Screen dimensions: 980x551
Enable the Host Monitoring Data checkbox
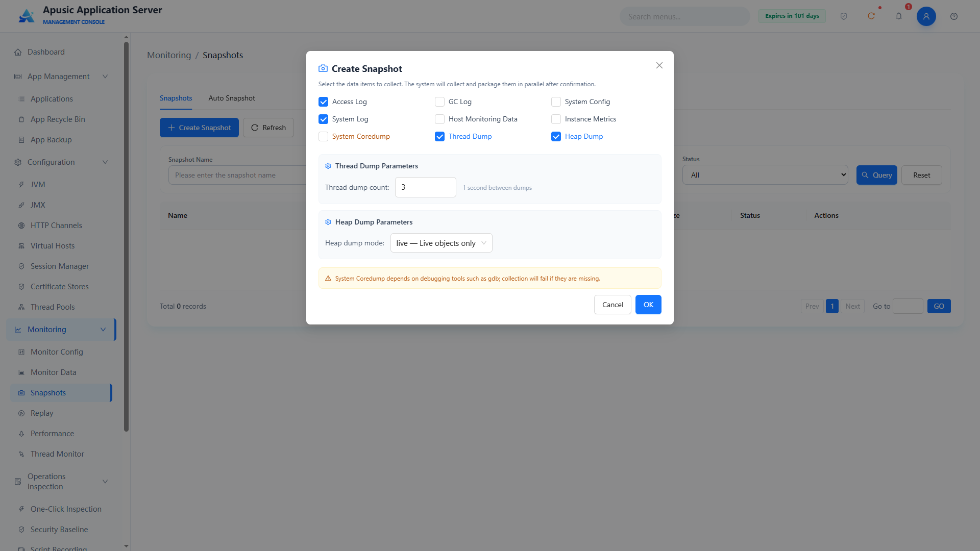pos(439,119)
